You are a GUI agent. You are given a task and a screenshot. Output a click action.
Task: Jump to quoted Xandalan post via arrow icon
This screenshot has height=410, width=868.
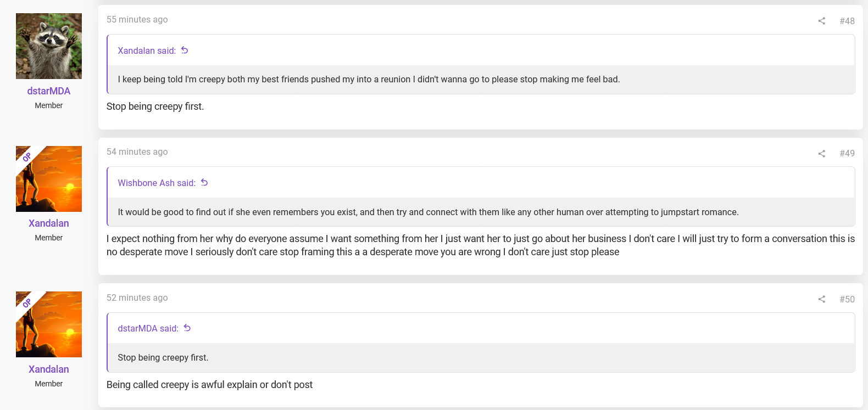pyautogui.click(x=185, y=50)
